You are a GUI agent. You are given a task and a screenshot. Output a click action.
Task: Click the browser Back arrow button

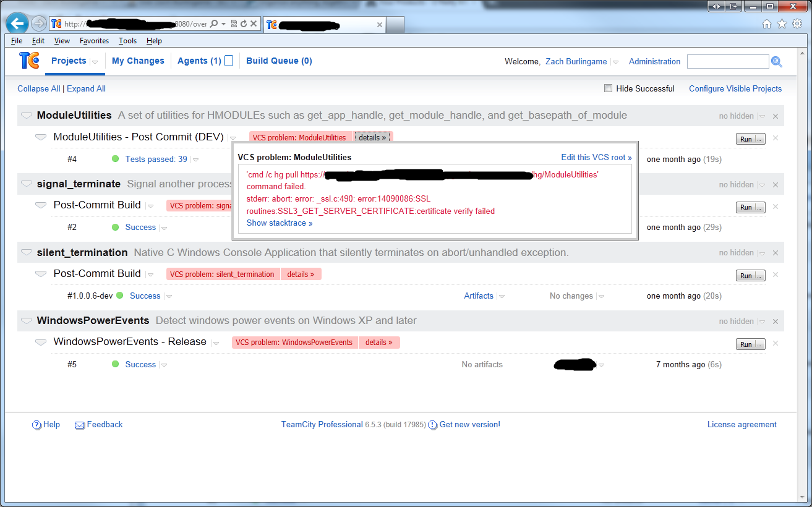click(x=17, y=24)
